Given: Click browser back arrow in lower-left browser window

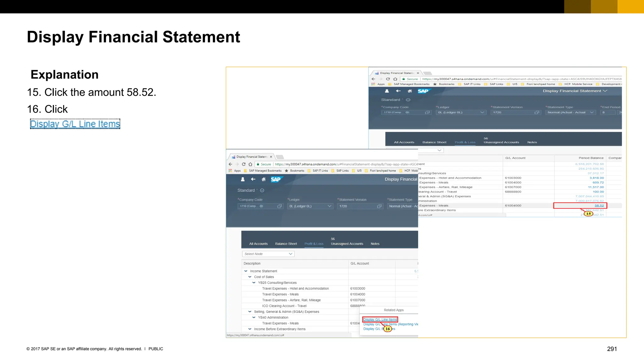Looking at the screenshot, I should click(x=230, y=164).
